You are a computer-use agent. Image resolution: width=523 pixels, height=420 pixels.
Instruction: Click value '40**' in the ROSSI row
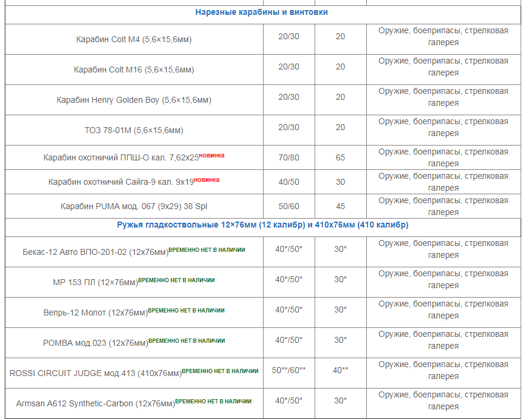coord(341,370)
